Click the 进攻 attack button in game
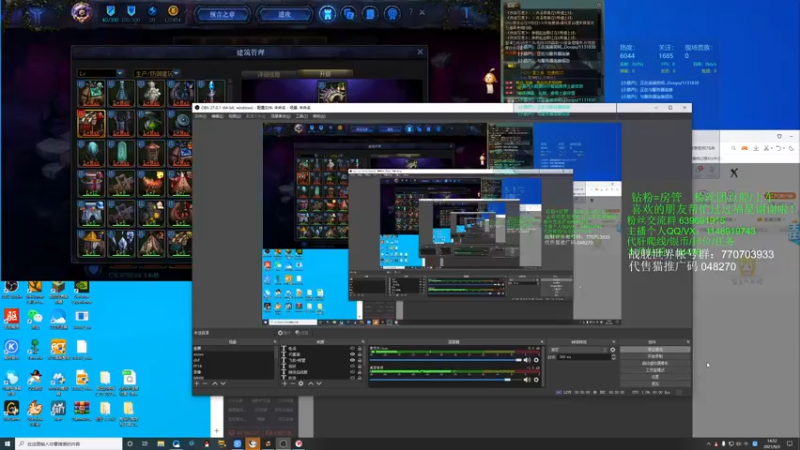 (285, 14)
